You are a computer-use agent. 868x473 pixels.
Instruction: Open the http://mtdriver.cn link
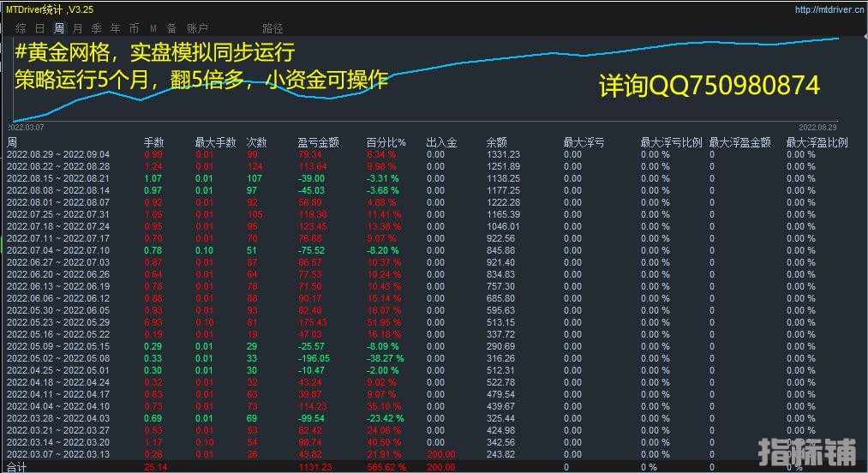pyautogui.click(x=829, y=9)
